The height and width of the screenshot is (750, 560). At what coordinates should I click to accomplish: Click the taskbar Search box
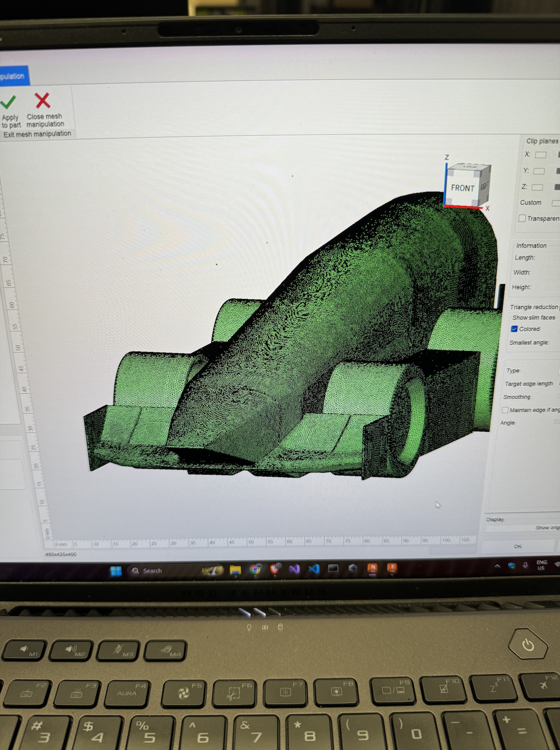point(159,570)
